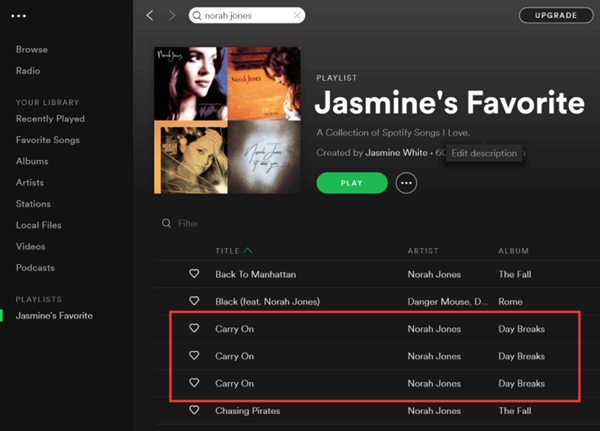Click the Filter field
The image size is (600, 431).
tap(188, 224)
